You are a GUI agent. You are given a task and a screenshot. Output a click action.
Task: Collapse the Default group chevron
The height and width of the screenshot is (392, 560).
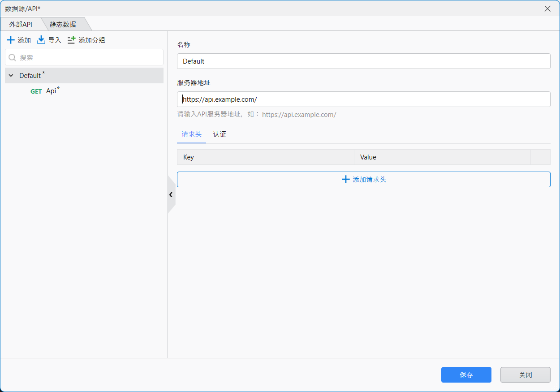coord(11,76)
